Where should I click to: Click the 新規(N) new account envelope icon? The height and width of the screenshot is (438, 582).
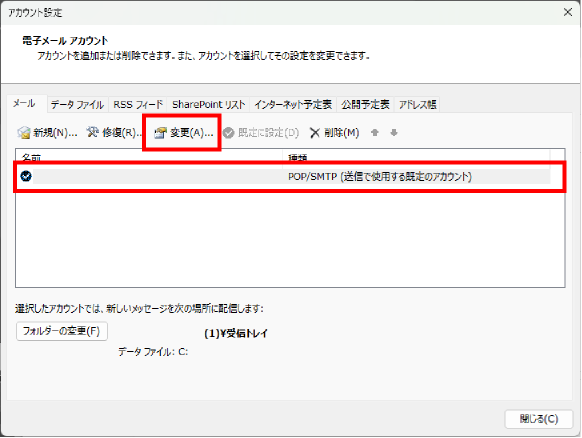point(23,133)
